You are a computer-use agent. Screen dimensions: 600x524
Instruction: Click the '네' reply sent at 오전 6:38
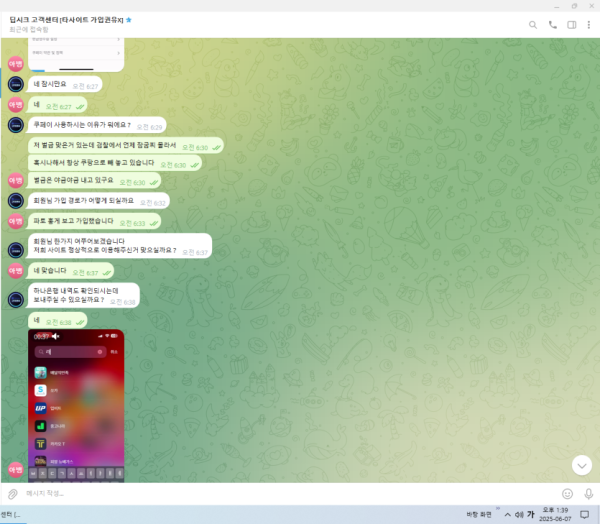[x=57, y=320]
